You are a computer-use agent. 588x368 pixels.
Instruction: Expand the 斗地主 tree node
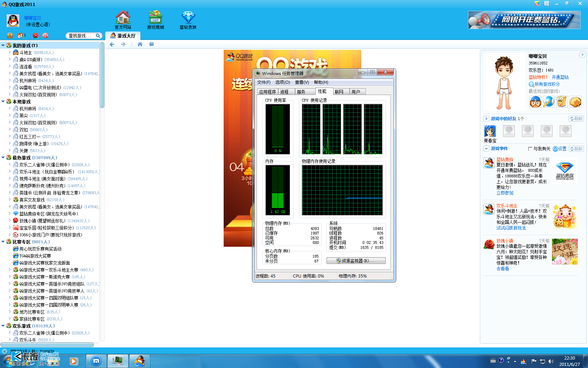point(10,53)
